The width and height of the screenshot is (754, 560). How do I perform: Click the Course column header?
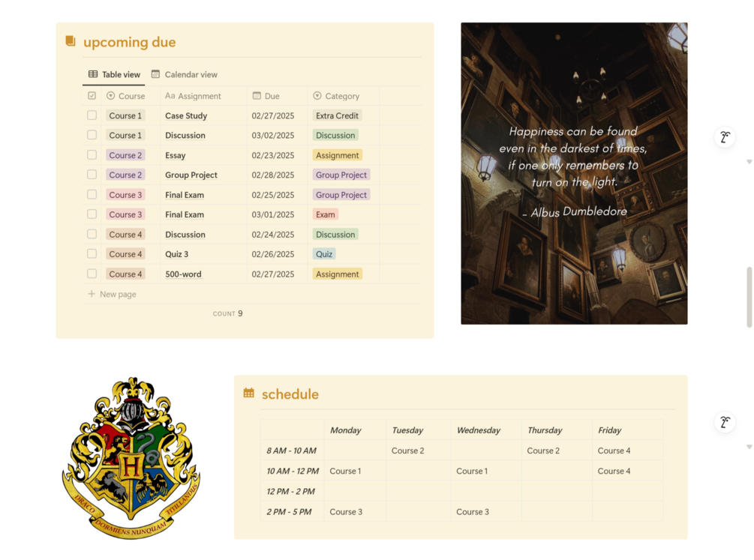coord(131,96)
